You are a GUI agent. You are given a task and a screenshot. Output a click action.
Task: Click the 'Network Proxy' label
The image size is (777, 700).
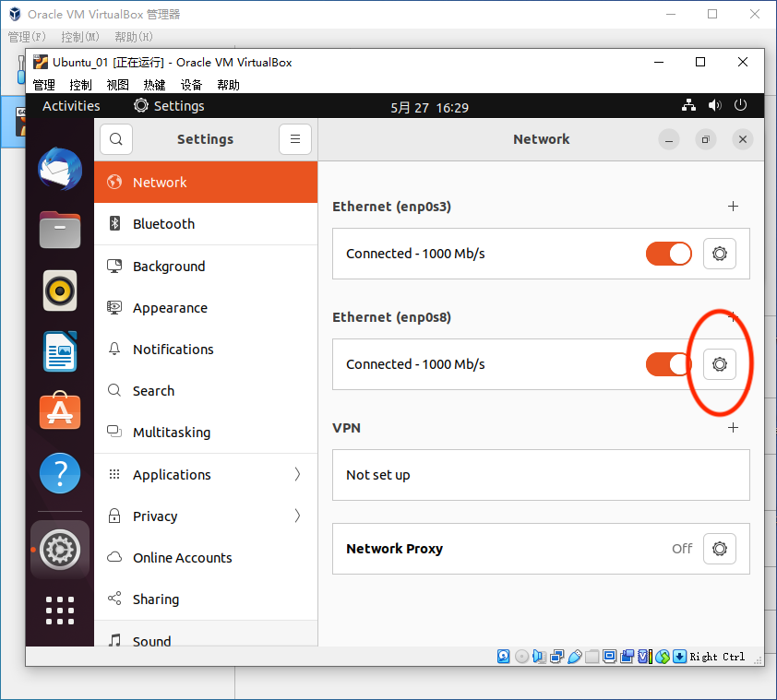pyautogui.click(x=394, y=549)
